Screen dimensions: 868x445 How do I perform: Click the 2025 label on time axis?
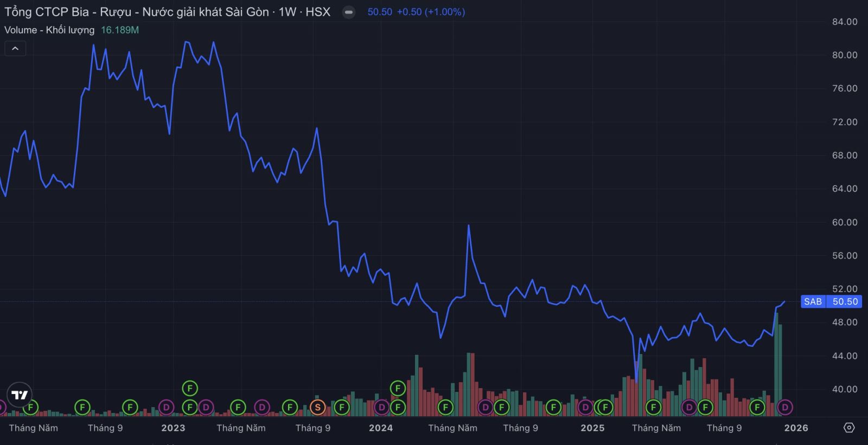592,428
